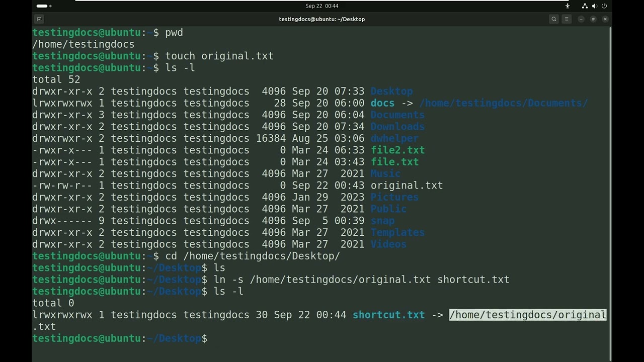Click the window title testingdocs@ubuntu: ~/Desktop
Viewport: 644px width, 362px height.
322,19
